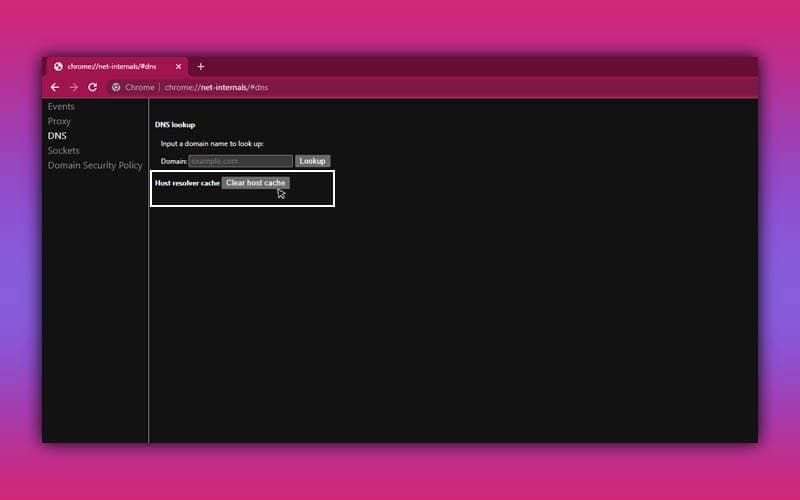
Task: Click the address bar URL text
Action: tap(216, 87)
